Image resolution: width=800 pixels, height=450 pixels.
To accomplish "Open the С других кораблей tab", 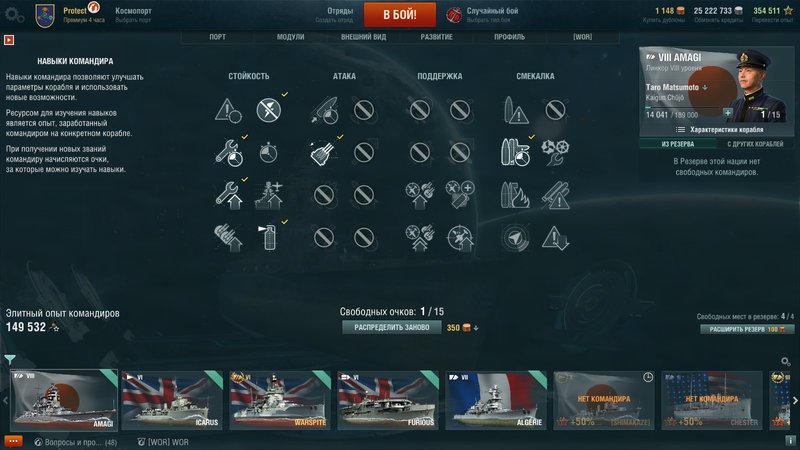I will click(755, 144).
